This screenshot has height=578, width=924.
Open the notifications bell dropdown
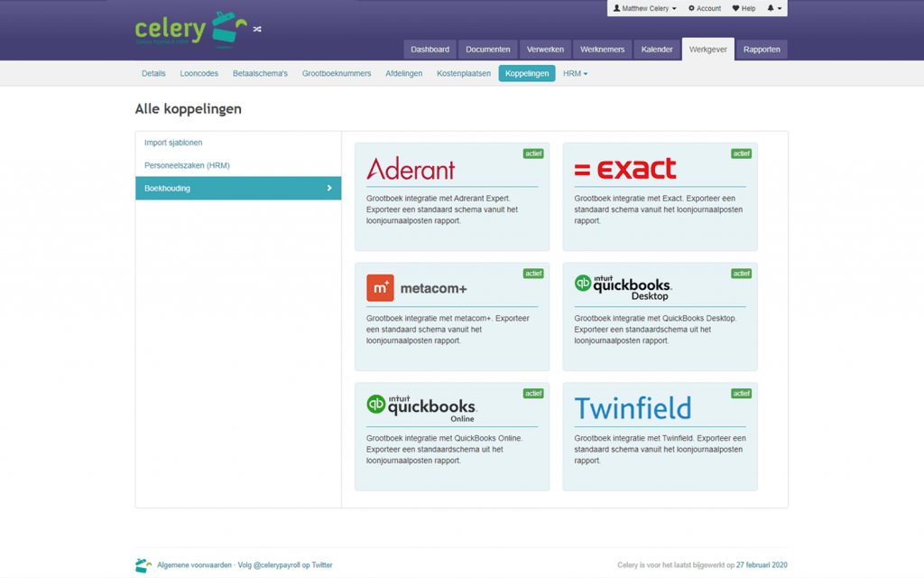tap(774, 8)
